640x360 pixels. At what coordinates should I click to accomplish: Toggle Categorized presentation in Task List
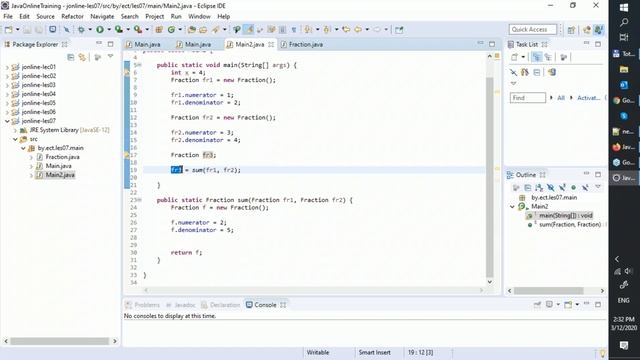[537, 57]
